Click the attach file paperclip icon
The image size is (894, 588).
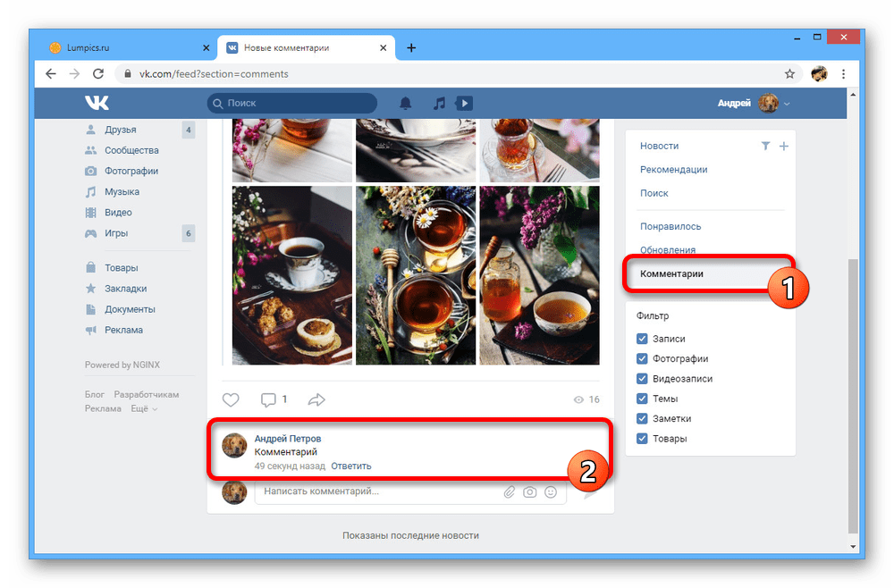pyautogui.click(x=509, y=491)
